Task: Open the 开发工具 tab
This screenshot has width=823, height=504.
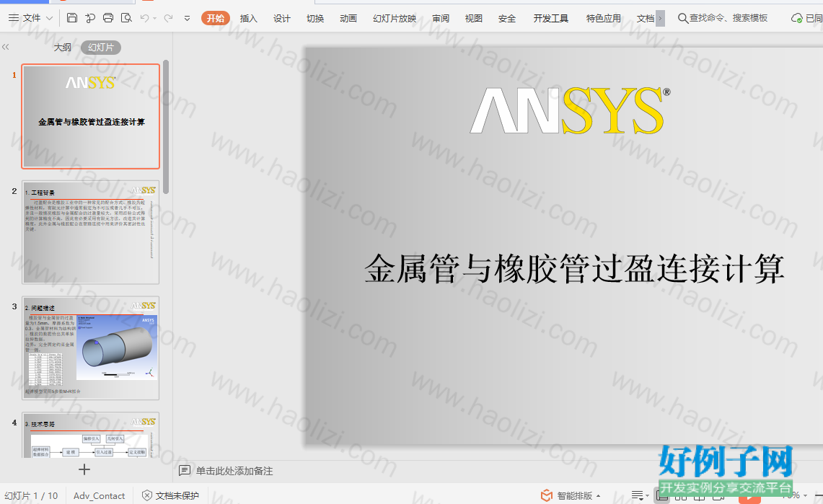Action: pos(550,18)
